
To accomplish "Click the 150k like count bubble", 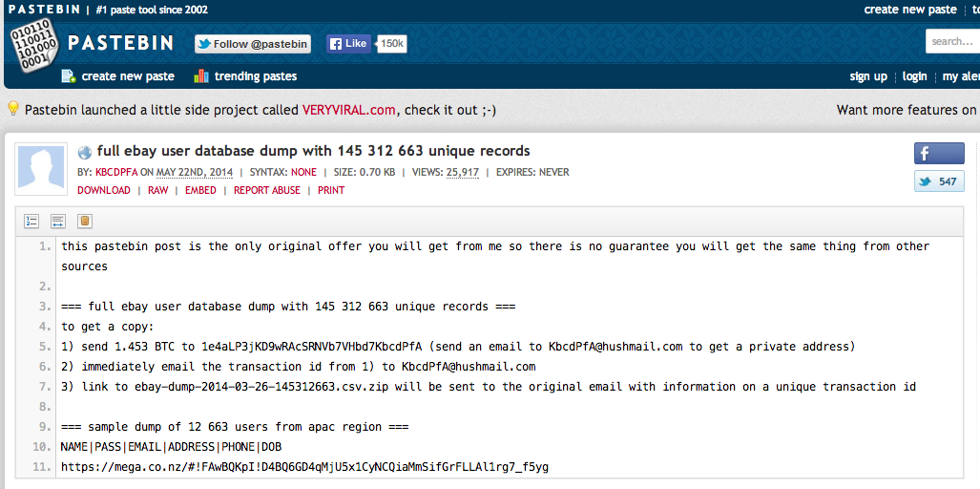I will (392, 44).
